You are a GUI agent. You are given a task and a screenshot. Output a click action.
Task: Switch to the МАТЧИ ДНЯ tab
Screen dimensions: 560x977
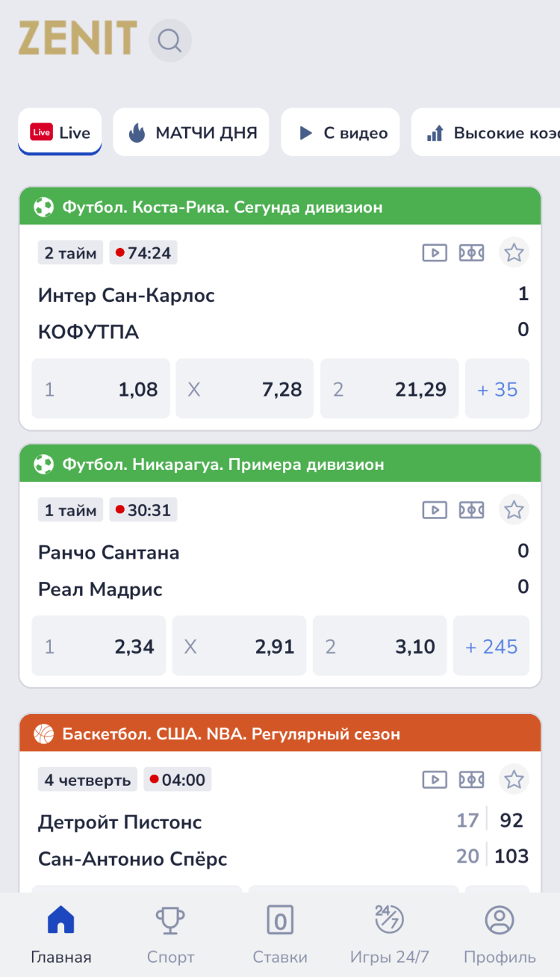(x=191, y=133)
